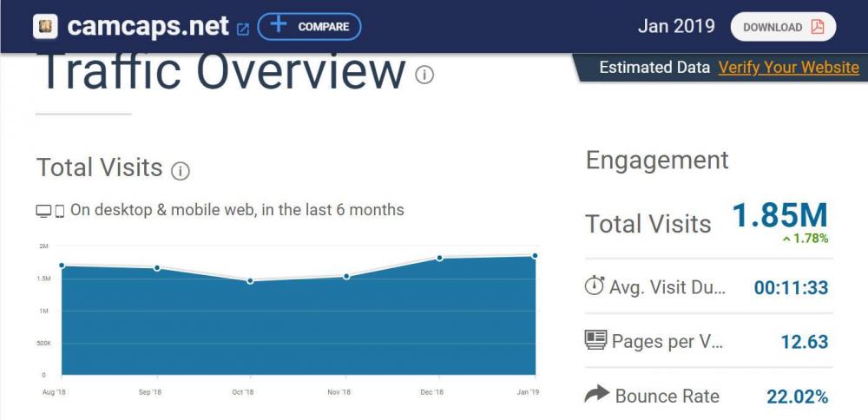The image size is (868, 420).
Task: Click the PDF icon in Download button
Action: (x=818, y=27)
